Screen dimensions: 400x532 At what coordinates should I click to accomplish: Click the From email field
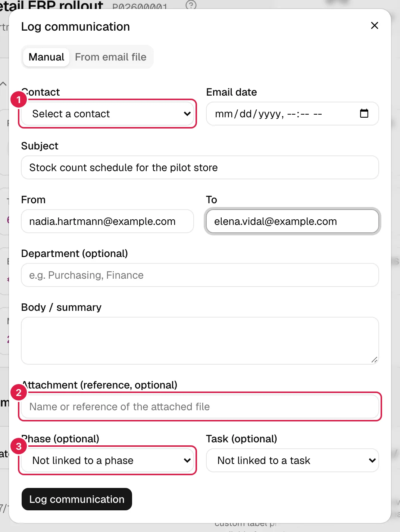107,221
